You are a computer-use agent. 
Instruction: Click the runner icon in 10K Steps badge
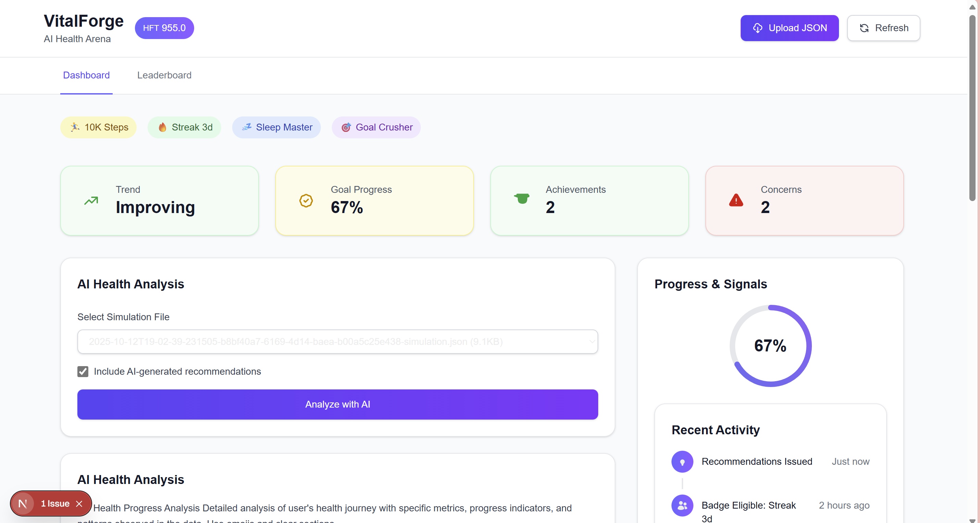click(75, 127)
